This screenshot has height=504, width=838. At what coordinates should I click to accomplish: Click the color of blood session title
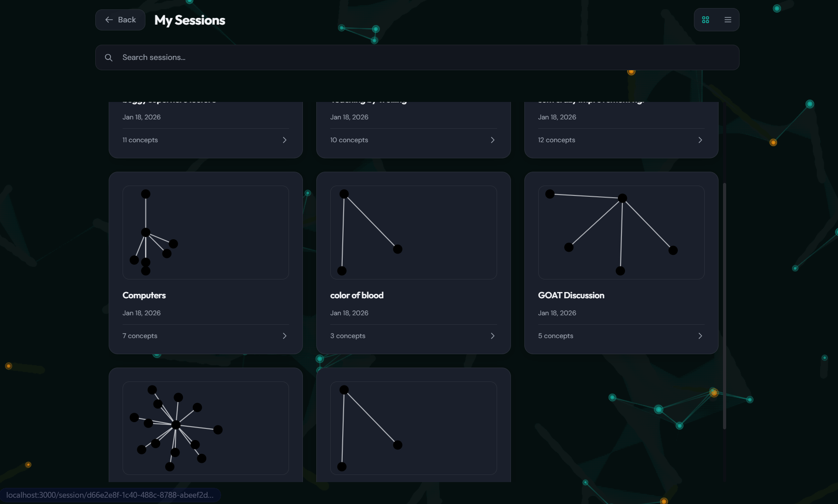point(357,295)
